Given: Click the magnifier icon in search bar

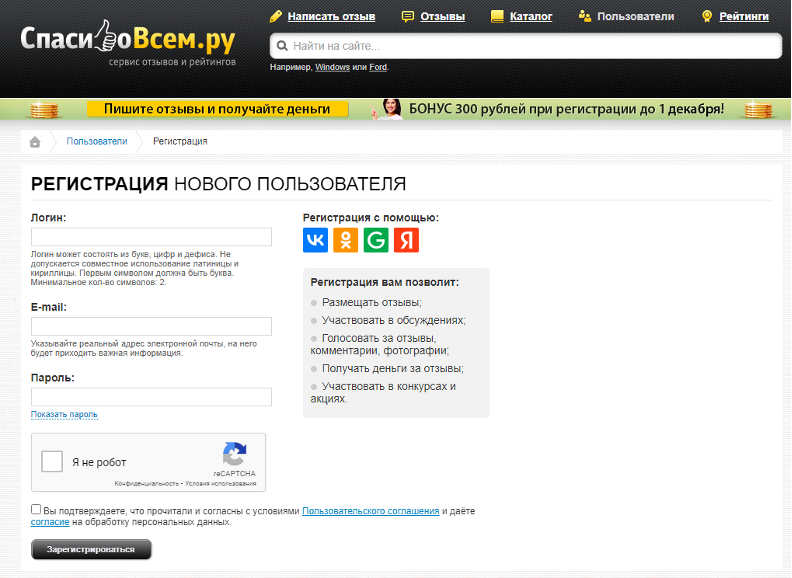Looking at the screenshot, I should click(x=282, y=46).
